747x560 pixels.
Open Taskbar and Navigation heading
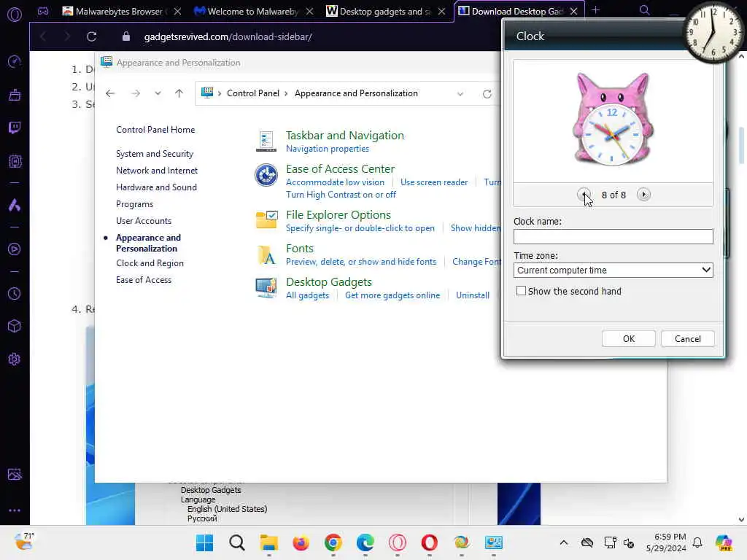344,136
